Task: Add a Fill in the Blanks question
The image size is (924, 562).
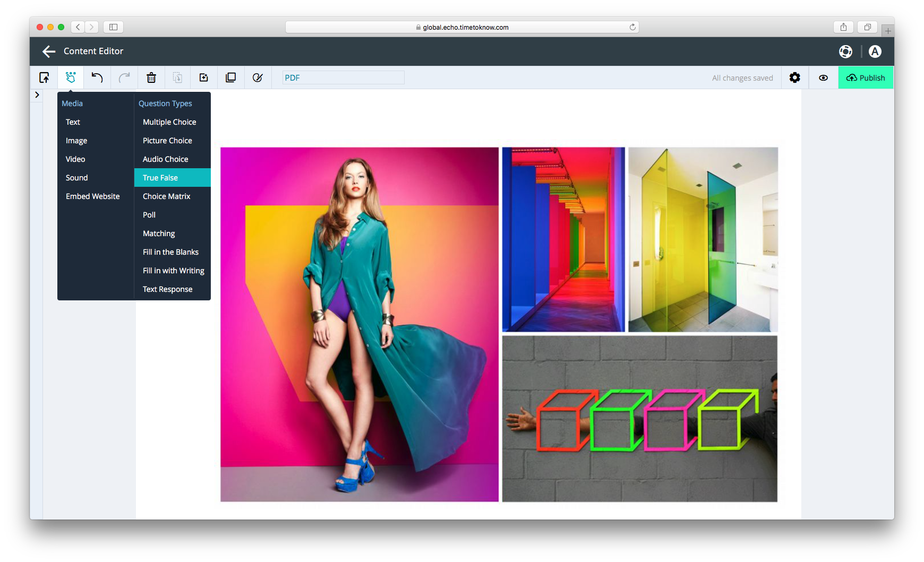Action: [x=173, y=252]
